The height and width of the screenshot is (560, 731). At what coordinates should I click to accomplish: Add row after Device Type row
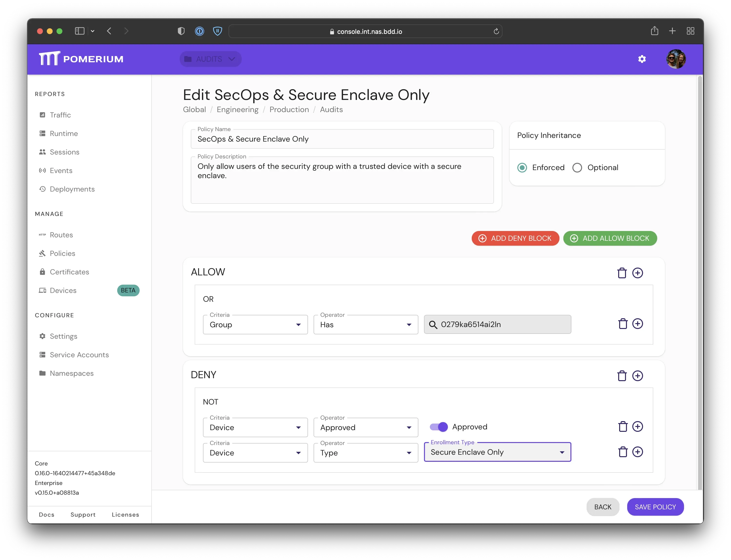637,452
